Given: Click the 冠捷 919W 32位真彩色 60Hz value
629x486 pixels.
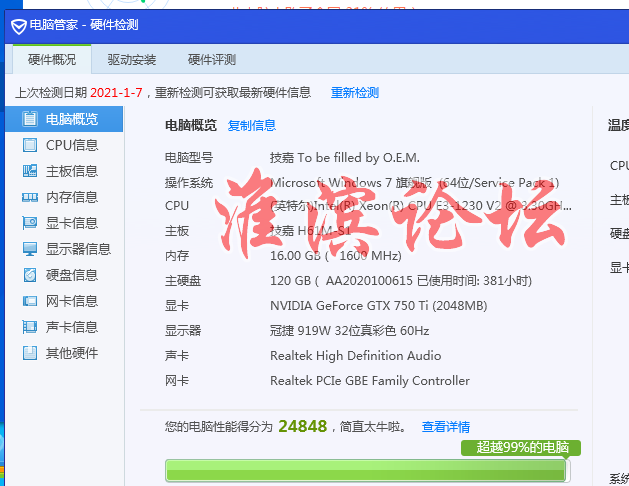Looking at the screenshot, I should [x=349, y=331].
